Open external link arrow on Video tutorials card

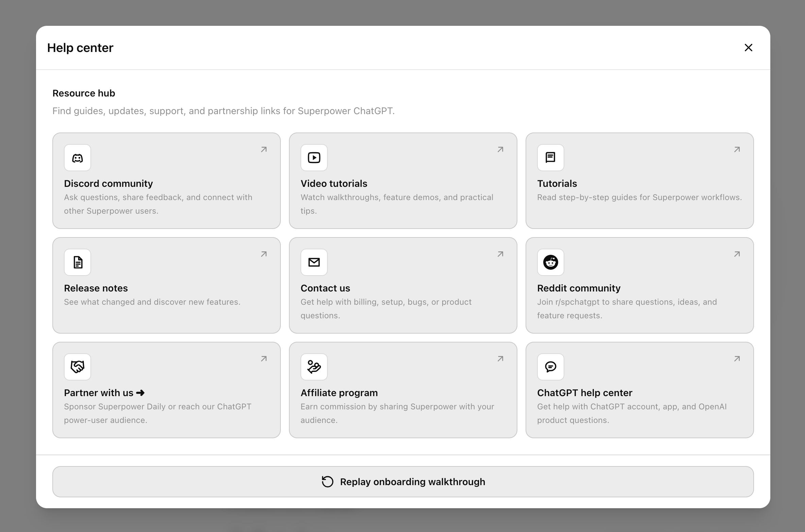click(x=500, y=149)
